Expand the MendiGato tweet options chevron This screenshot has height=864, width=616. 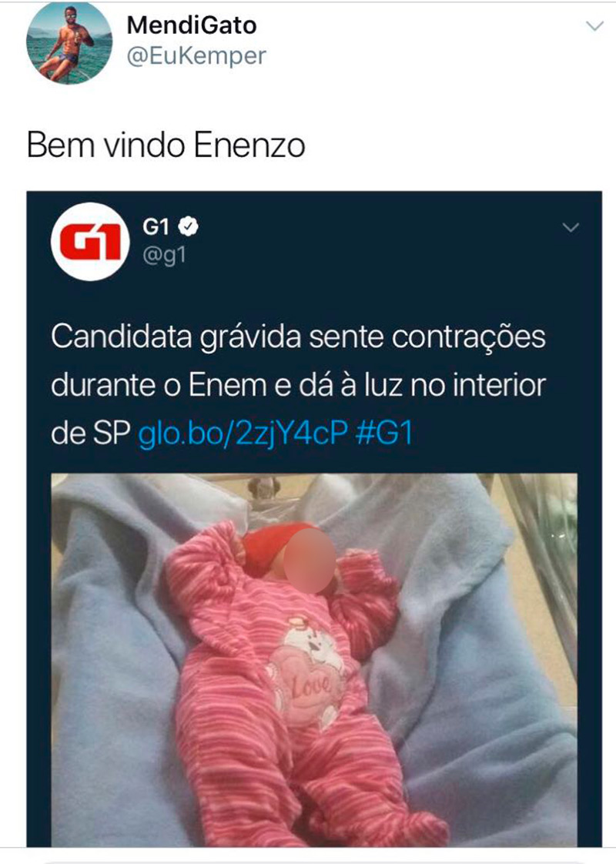(x=594, y=26)
